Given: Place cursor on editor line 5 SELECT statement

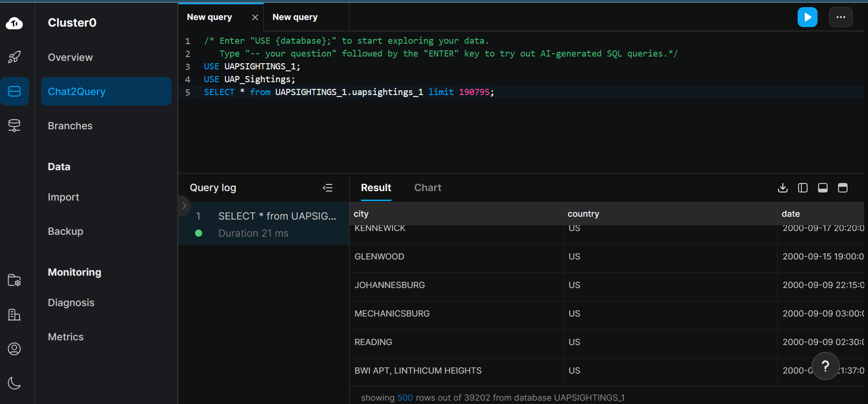Looking at the screenshot, I should [349, 92].
